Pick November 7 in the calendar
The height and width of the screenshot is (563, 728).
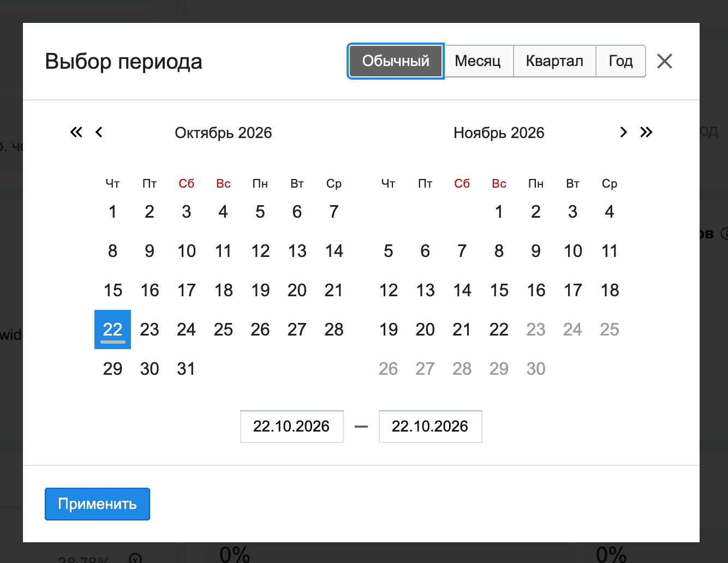462,251
